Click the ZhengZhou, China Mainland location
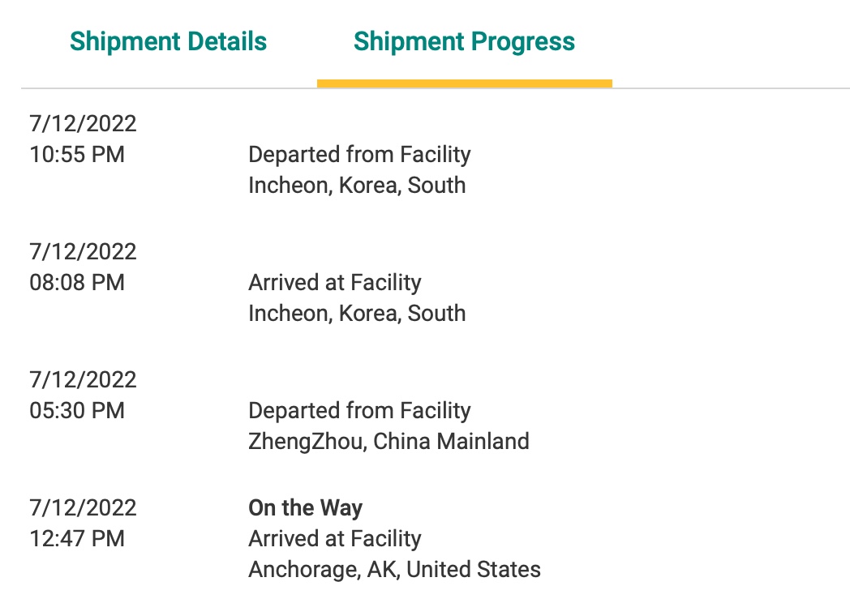The height and width of the screenshot is (616, 850). pos(389,441)
